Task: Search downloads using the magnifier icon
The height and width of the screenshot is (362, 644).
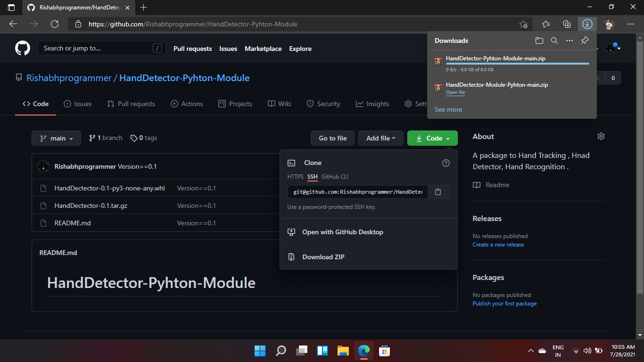Action: click(554, 41)
